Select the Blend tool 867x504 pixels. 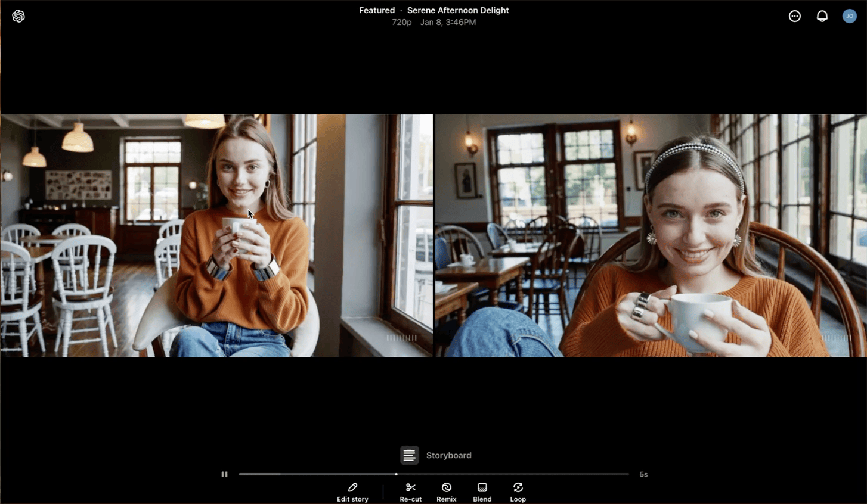tap(482, 493)
